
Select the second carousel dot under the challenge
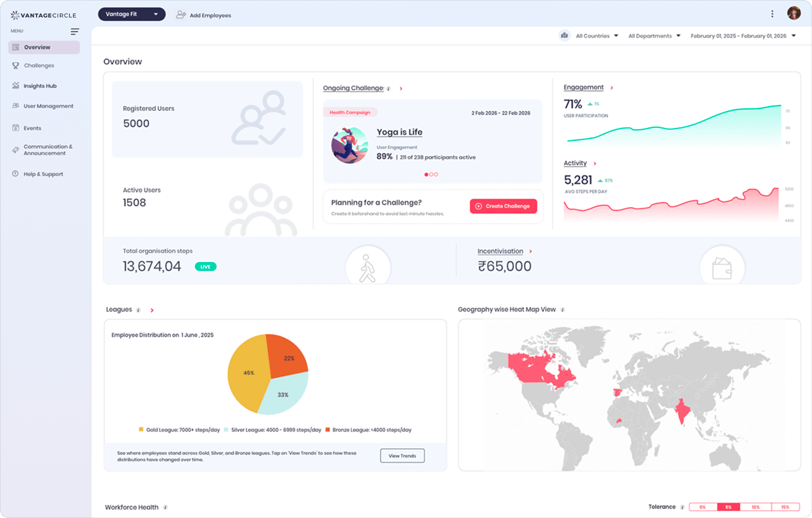[x=432, y=175]
